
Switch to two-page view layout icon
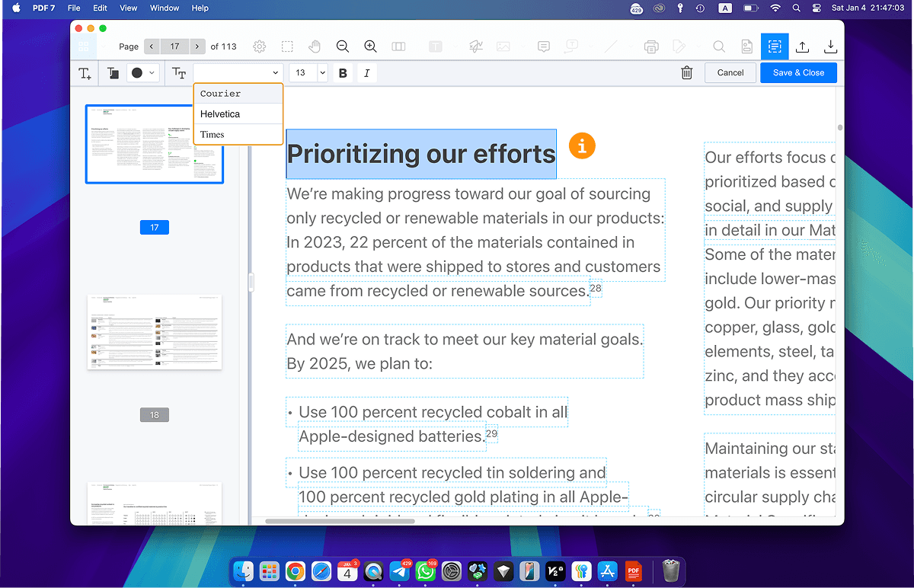398,46
